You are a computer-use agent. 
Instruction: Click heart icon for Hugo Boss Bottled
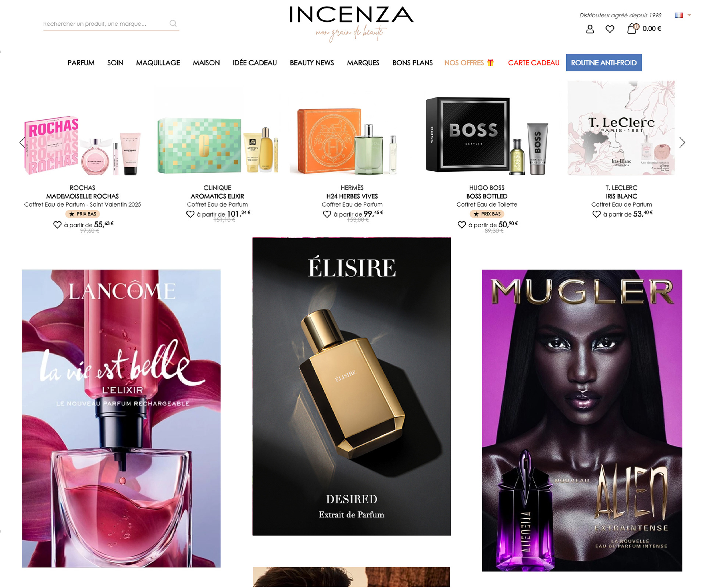(462, 225)
